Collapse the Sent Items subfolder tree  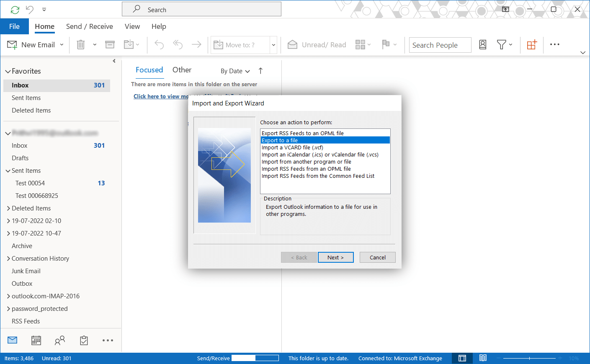(x=8, y=171)
